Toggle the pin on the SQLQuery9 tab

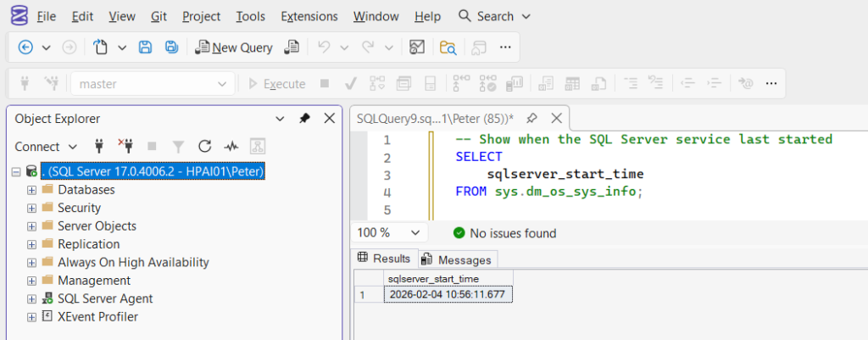click(532, 118)
